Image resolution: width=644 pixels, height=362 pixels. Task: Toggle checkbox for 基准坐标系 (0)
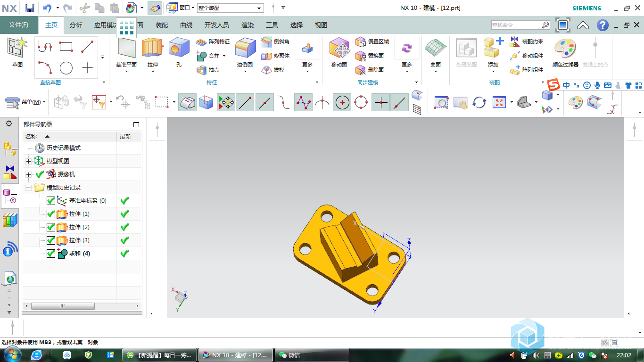point(51,201)
